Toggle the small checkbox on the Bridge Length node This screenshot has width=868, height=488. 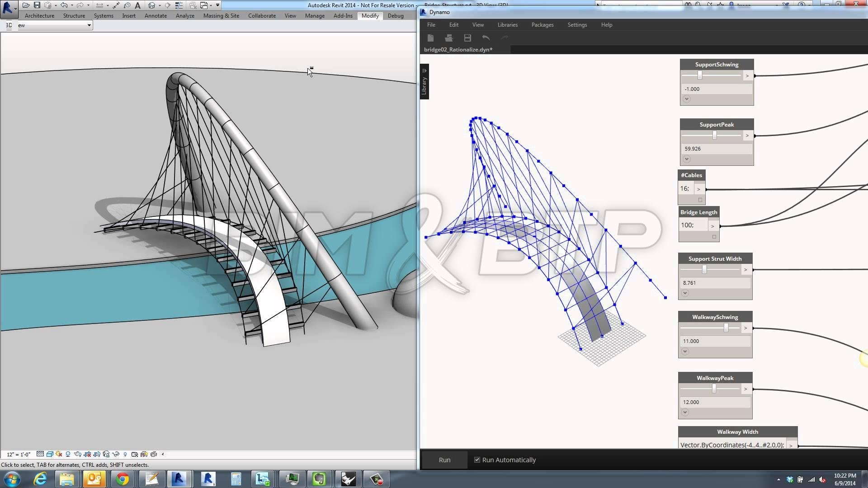[714, 237]
